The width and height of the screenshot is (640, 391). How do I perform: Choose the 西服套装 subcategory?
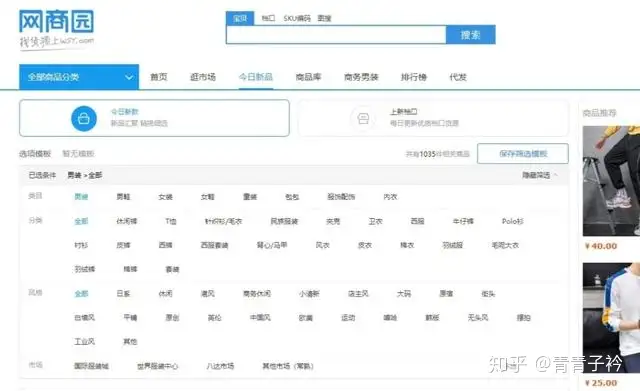click(215, 245)
